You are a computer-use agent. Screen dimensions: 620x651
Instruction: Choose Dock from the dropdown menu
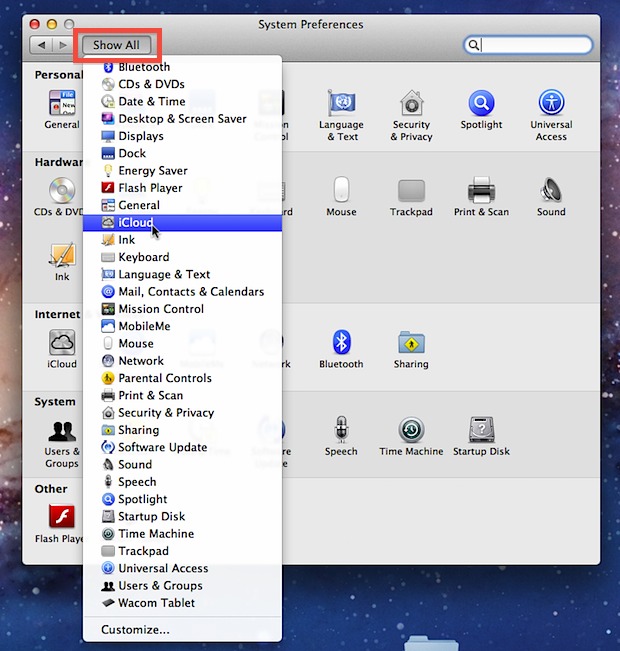tap(183, 153)
